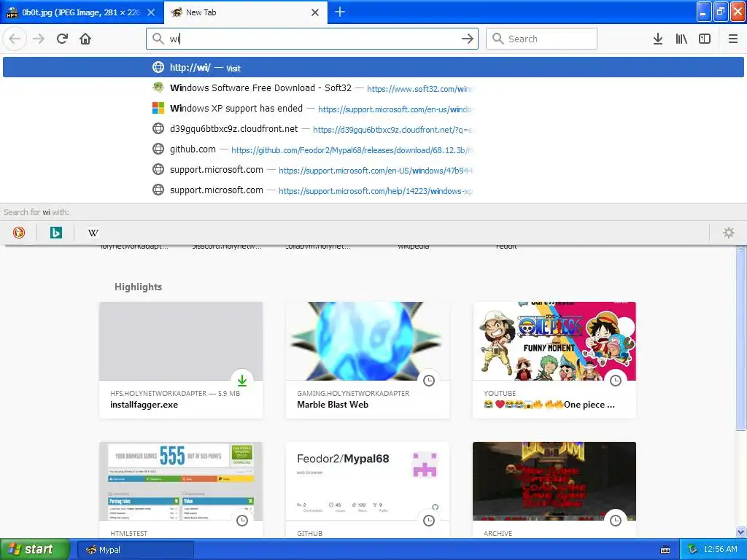Click into the address bar containing wi
The height and width of the screenshot is (560, 747).
click(312, 39)
